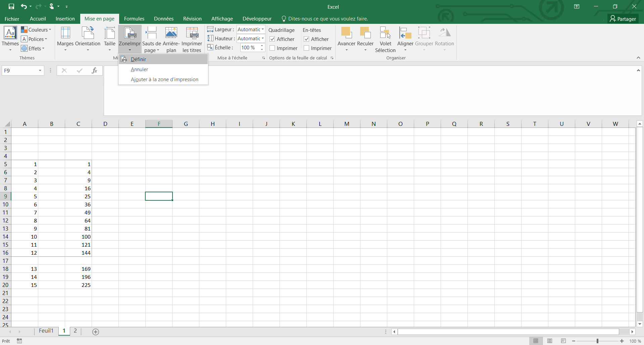Click zoom in plus button
Screen dimensions: 644x345
click(x=622, y=341)
